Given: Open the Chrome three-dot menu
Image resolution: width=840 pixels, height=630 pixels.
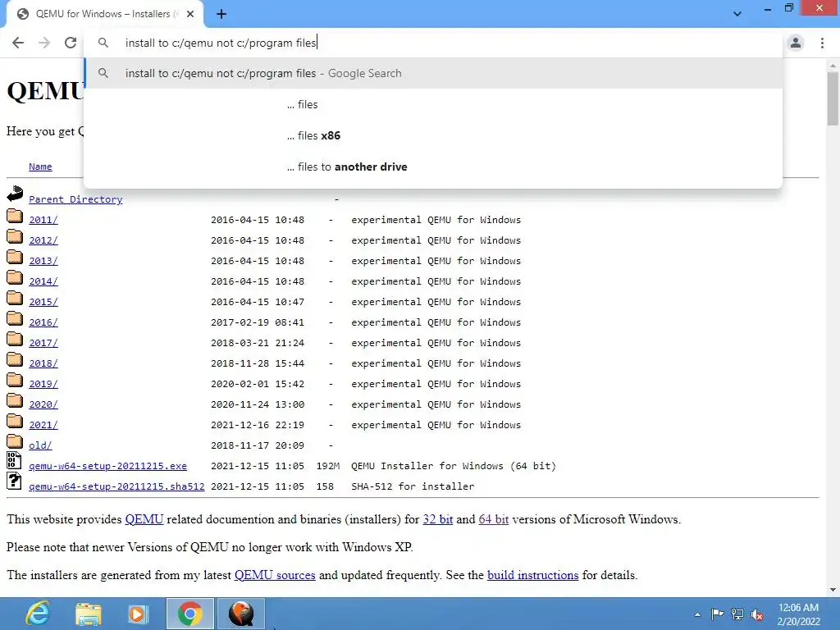Looking at the screenshot, I should pos(822,43).
